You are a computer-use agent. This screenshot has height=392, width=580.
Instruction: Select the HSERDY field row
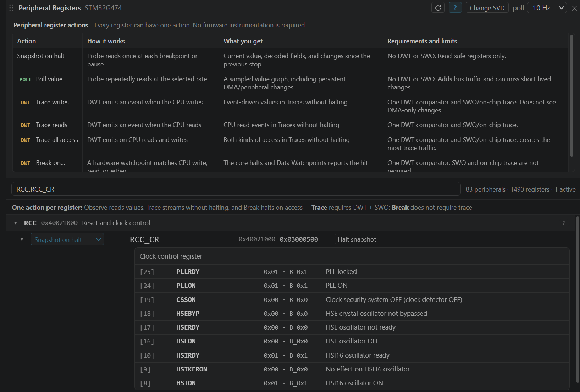(352, 327)
